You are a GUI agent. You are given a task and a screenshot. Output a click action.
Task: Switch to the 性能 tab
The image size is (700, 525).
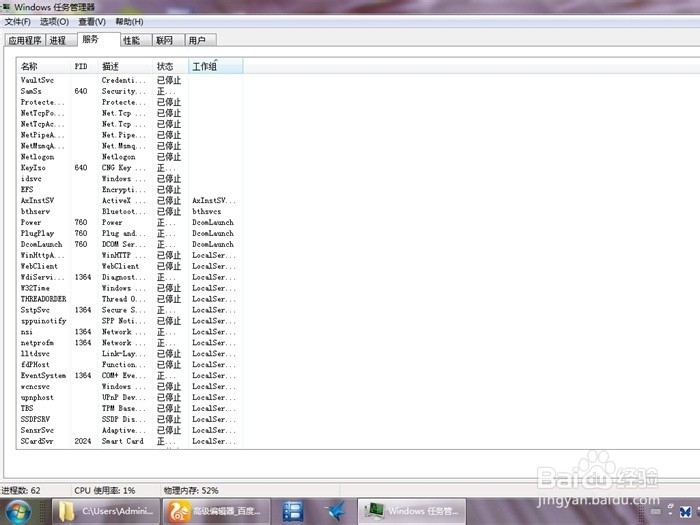[x=136, y=40]
